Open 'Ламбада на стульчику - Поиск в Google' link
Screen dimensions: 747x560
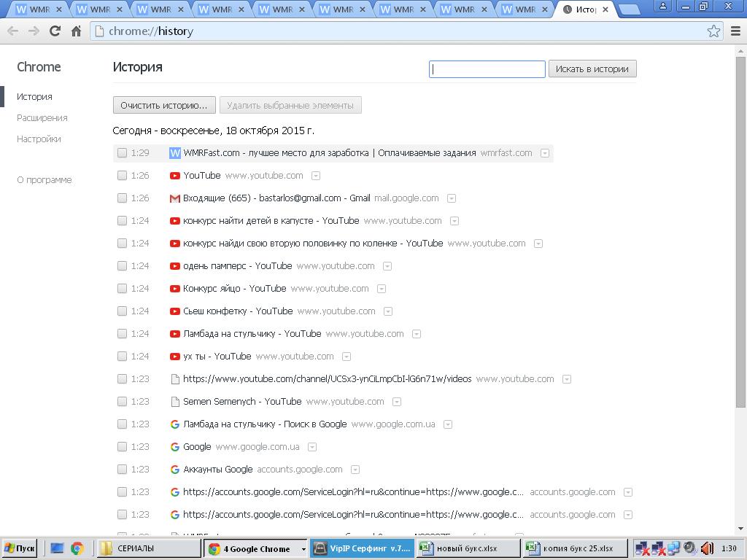[265, 424]
